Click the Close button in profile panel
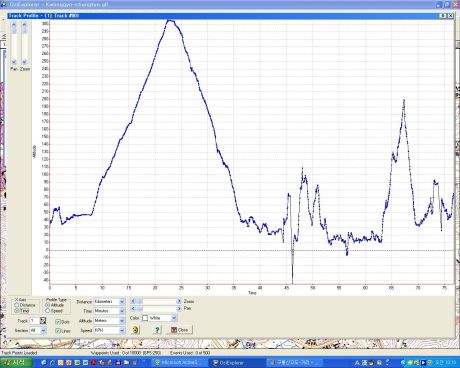 pyautogui.click(x=179, y=330)
